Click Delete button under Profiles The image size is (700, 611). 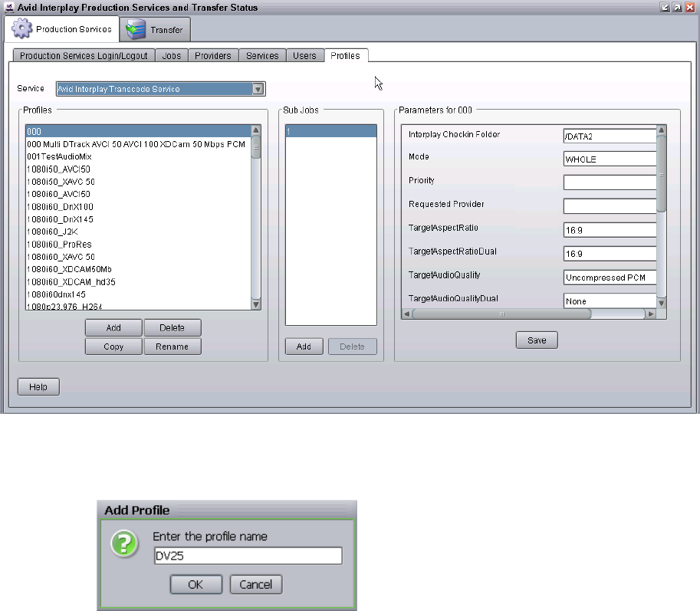pyautogui.click(x=173, y=327)
